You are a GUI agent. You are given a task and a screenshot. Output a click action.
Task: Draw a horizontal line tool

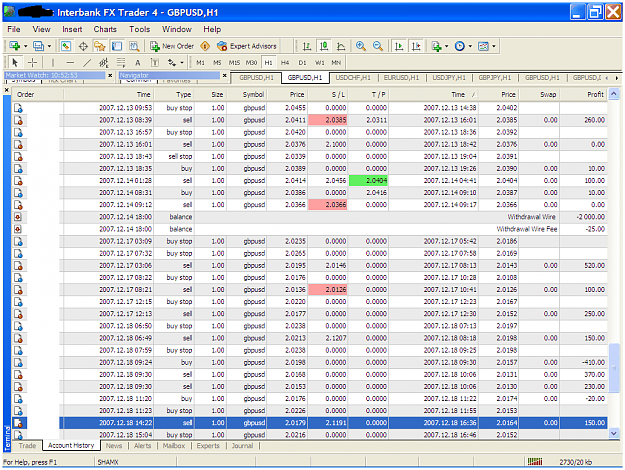pos(70,63)
